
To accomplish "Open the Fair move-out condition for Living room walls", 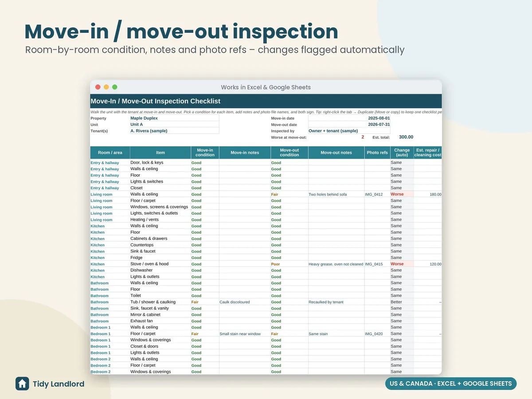I will [x=289, y=194].
